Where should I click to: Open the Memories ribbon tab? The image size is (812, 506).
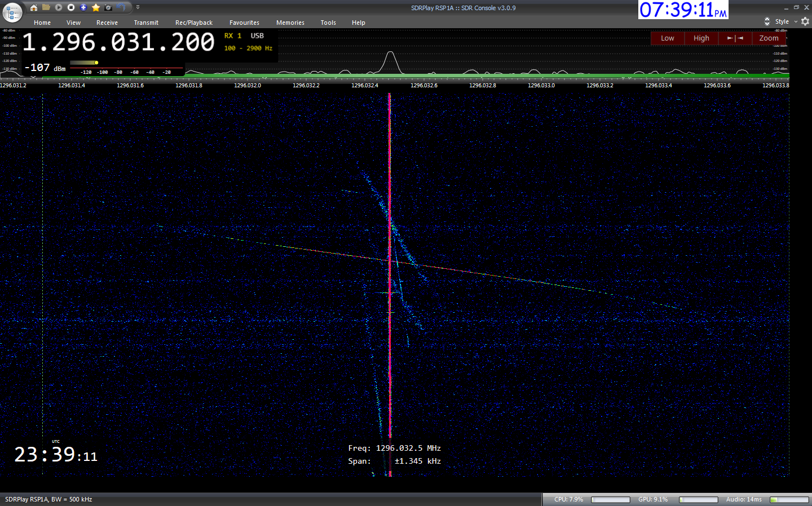(290, 23)
